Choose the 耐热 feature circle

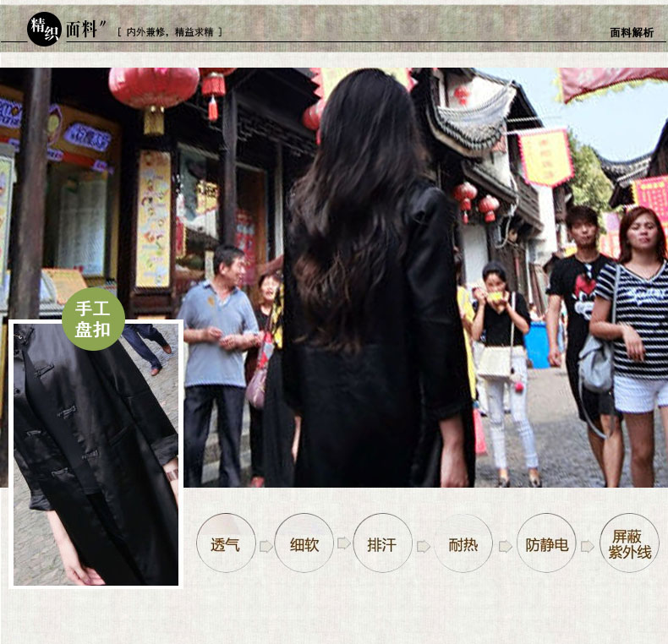[463, 543]
